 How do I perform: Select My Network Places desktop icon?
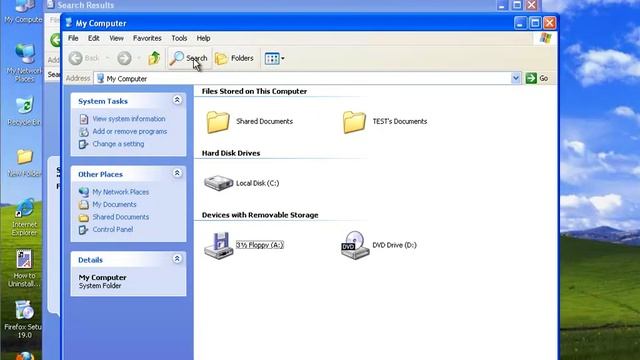(x=24, y=54)
